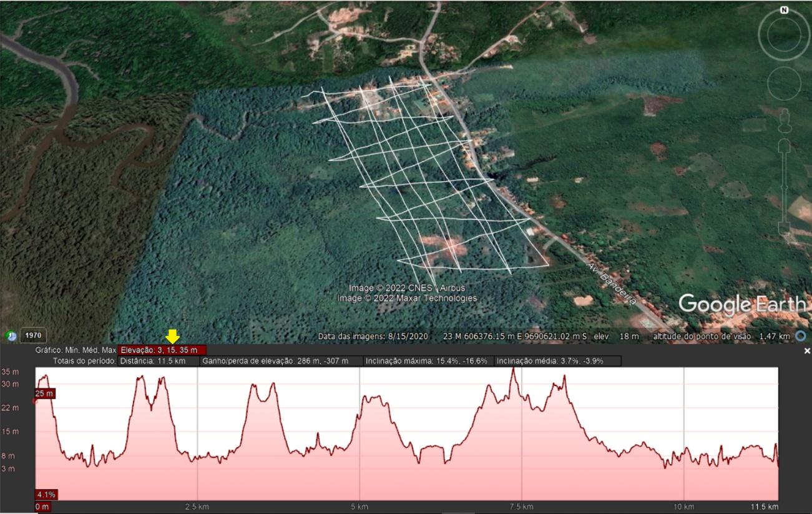Viewport: 812px width, 514px height.
Task: Click the Look joystick ring under N
Action: click(784, 35)
